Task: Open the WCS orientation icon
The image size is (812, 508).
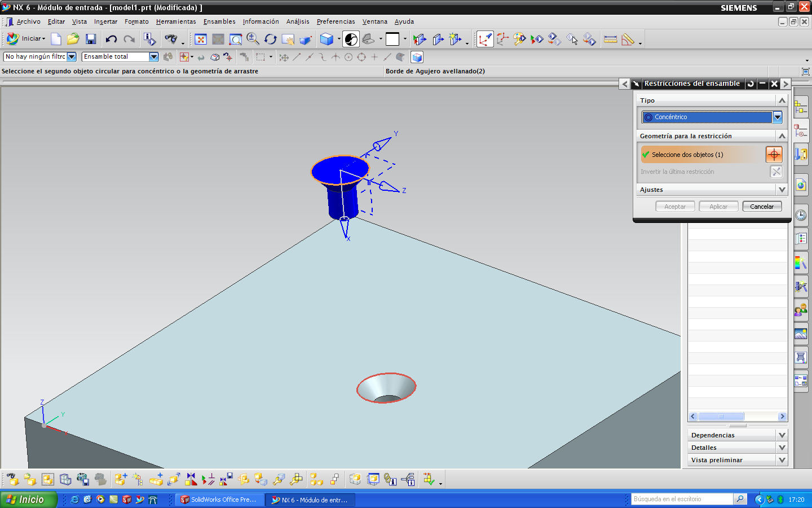Action: pos(502,39)
